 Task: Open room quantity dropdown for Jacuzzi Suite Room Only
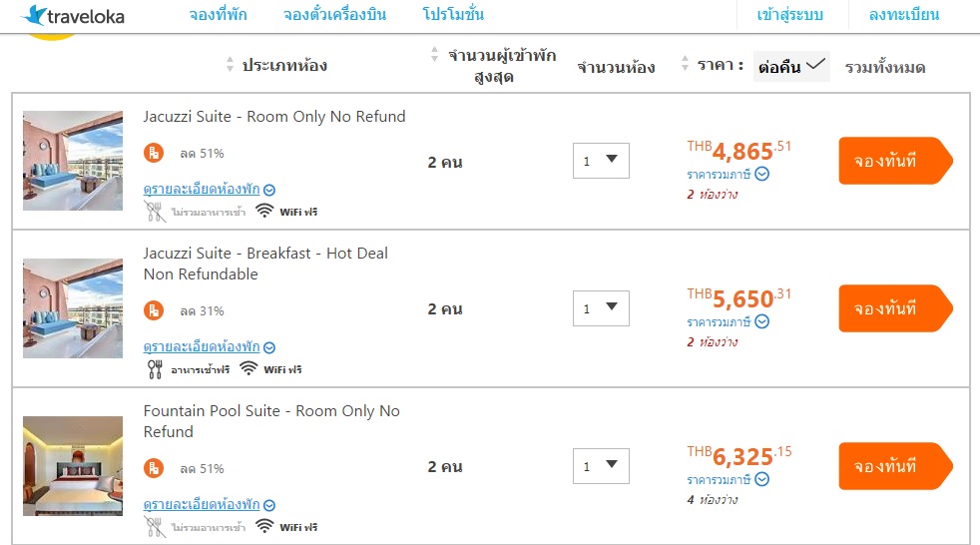pyautogui.click(x=601, y=161)
